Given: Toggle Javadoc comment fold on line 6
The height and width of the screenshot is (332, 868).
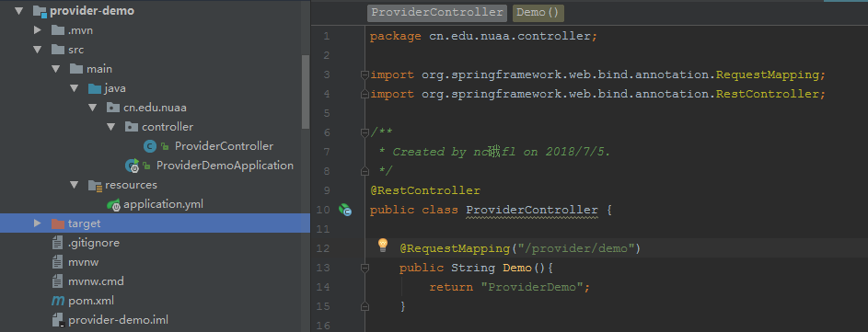Looking at the screenshot, I should pos(365,132).
